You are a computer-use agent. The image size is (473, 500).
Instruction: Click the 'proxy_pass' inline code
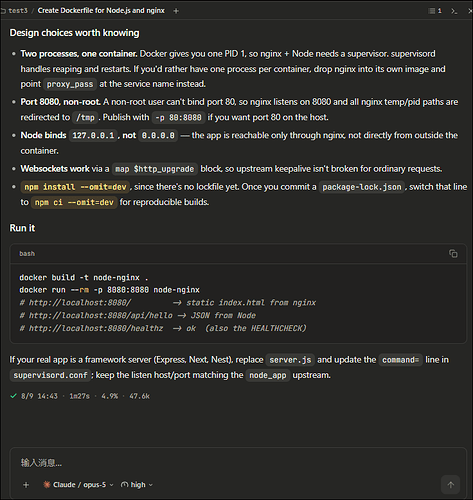tap(70, 84)
